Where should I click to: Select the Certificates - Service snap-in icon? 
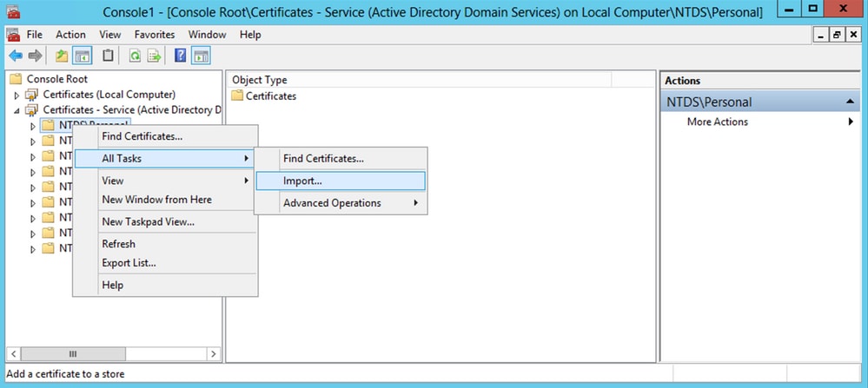click(32, 110)
